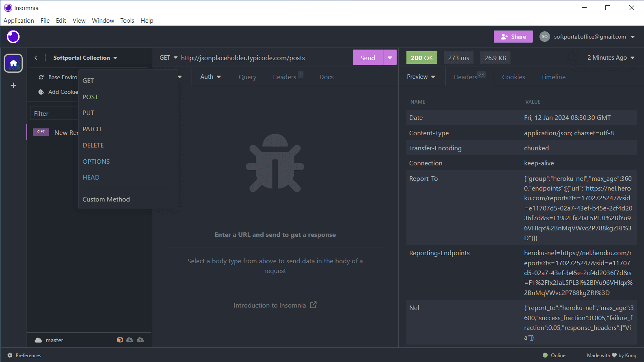Click the Preferences gear icon
The width and height of the screenshot is (644, 362).
pos(10,355)
